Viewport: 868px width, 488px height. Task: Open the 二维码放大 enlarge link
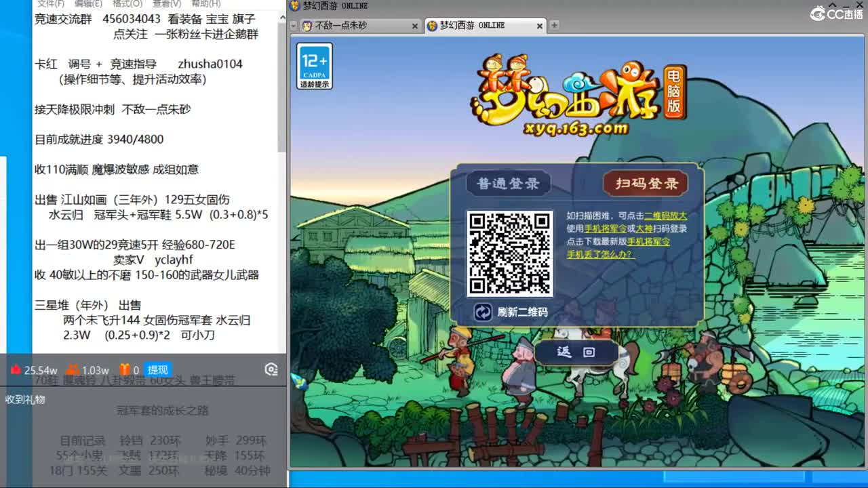coord(665,216)
